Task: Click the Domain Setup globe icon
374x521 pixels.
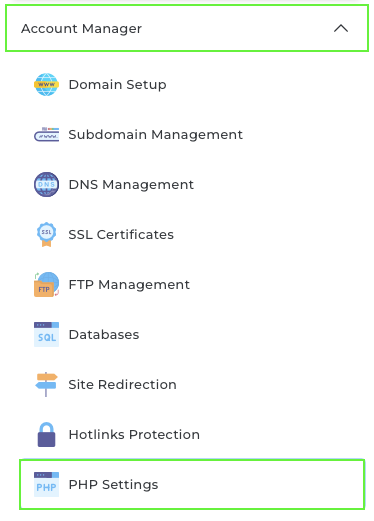Action: pyautogui.click(x=46, y=85)
